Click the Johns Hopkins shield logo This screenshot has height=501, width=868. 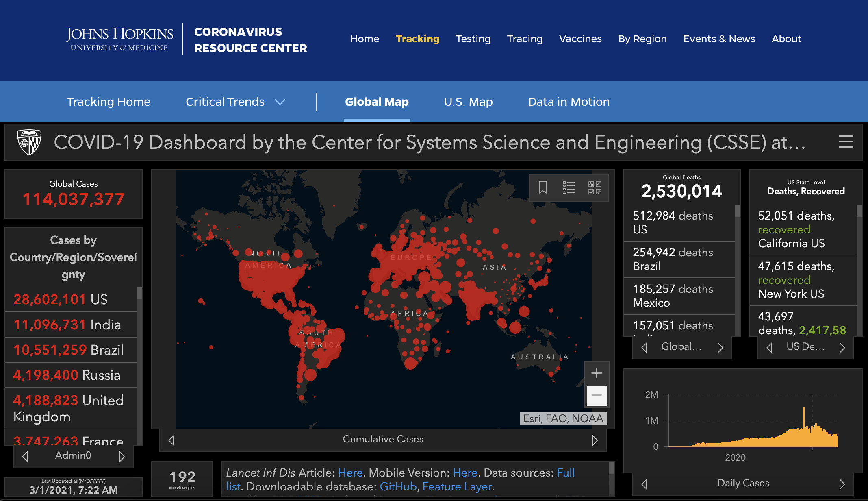[x=29, y=142]
